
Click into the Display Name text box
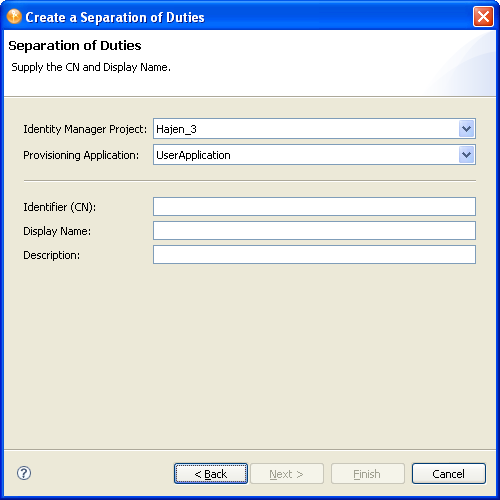pyautogui.click(x=314, y=231)
